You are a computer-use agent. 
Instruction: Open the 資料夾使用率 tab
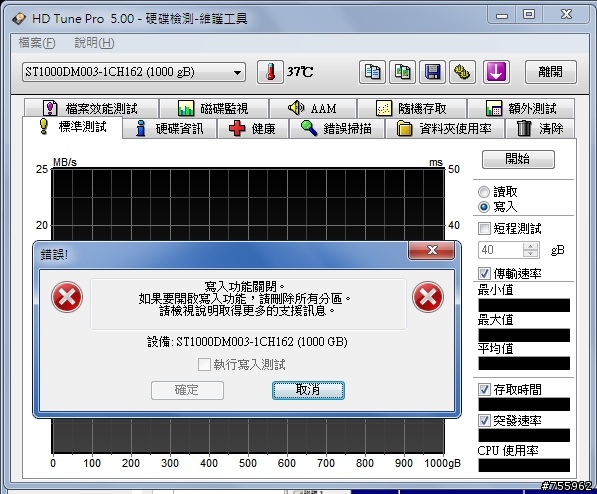click(445, 129)
